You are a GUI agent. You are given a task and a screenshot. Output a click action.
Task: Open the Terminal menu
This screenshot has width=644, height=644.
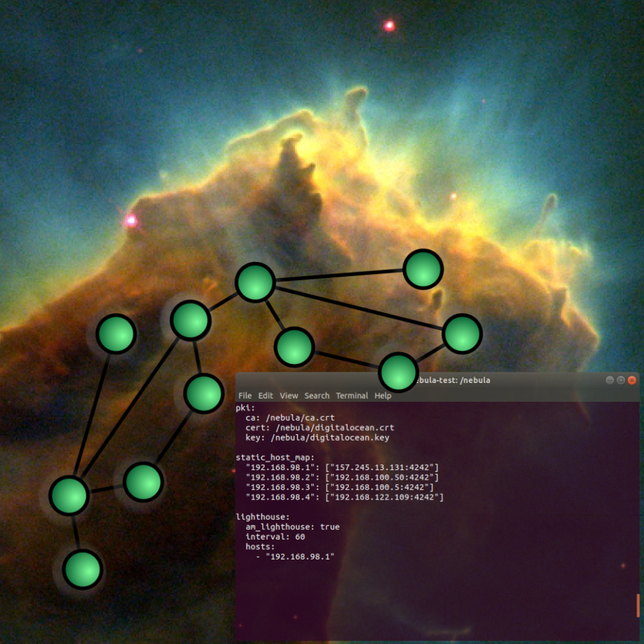click(x=352, y=395)
